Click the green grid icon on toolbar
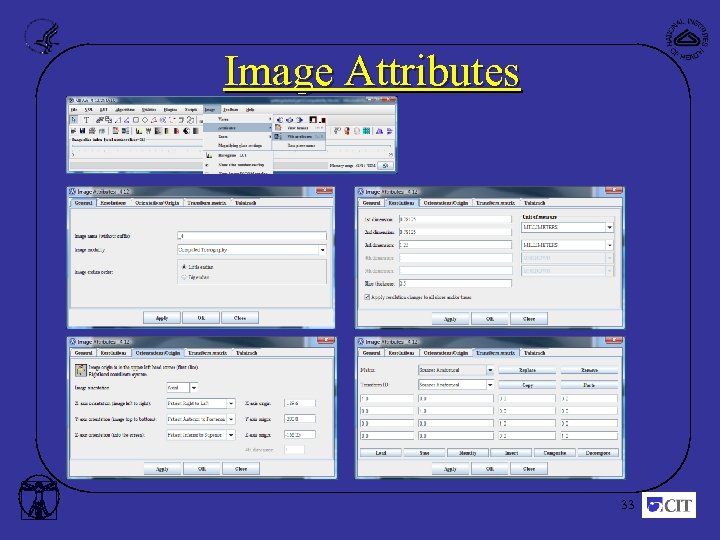 pyautogui.click(x=366, y=131)
